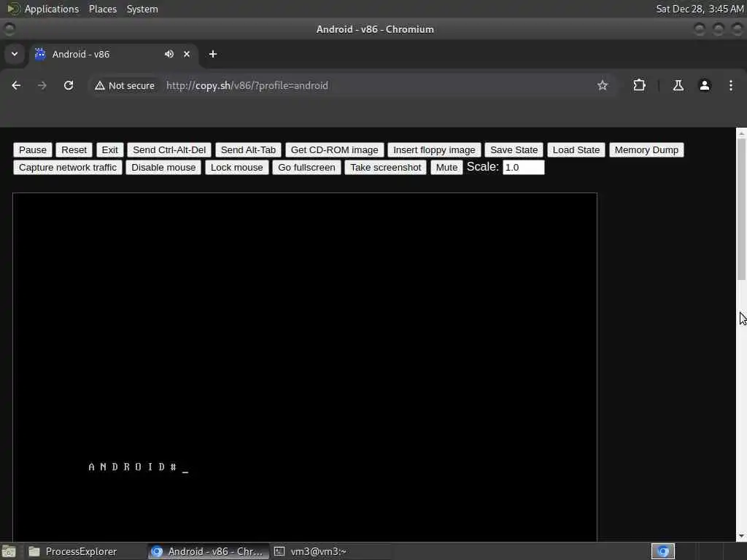Screen dimensions: 747x560
Task: Pause the emulator
Action: point(33,150)
